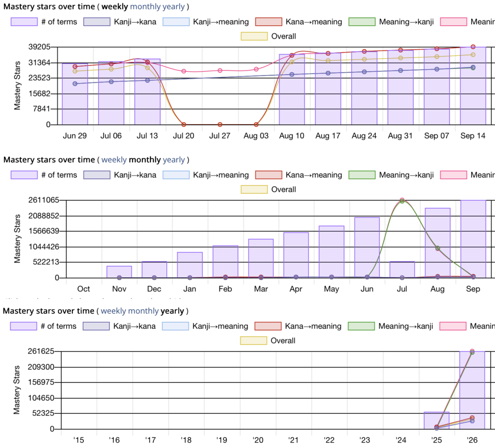Viewport: 495px width, 448px height.
Task: Toggle 'Kanji→meaning' legend swatch in the monthly chart
Action: click(x=176, y=175)
